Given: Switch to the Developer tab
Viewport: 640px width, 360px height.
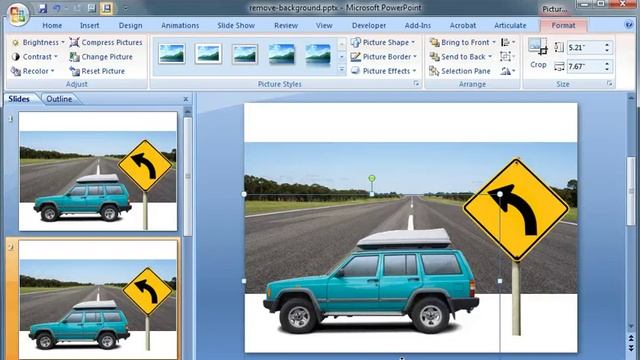Looking at the screenshot, I should (369, 25).
